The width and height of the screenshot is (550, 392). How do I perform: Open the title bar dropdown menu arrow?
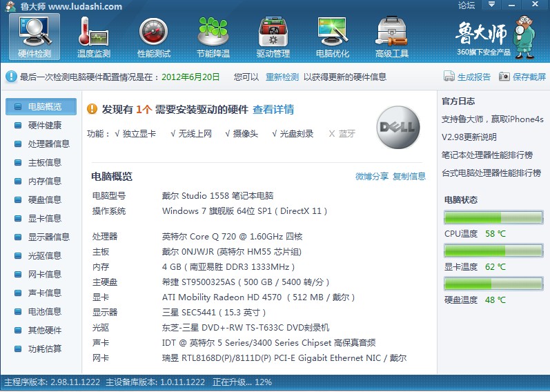[491, 5]
